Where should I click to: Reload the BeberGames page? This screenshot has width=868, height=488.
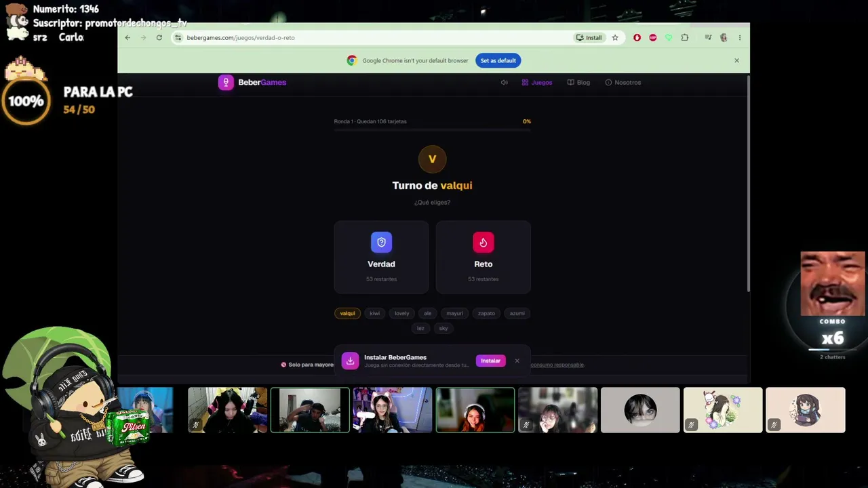coord(159,38)
